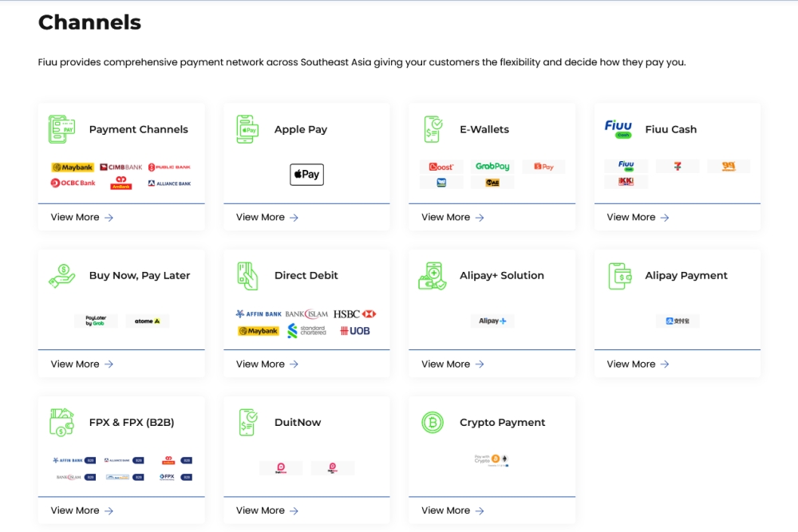Viewport: 798px width, 532px height.
Task: Click the Alipay Chinese logo badge
Action: 678,321
